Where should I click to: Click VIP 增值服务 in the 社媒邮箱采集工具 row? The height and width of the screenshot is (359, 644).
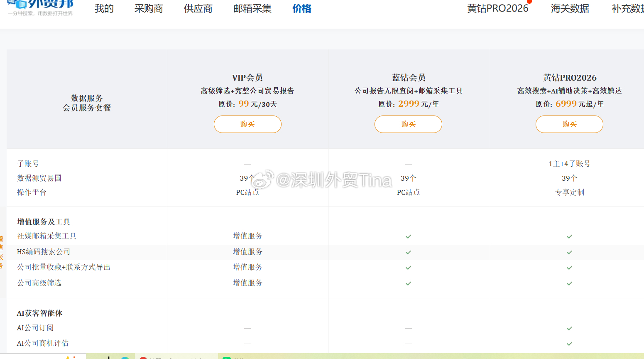pos(247,236)
